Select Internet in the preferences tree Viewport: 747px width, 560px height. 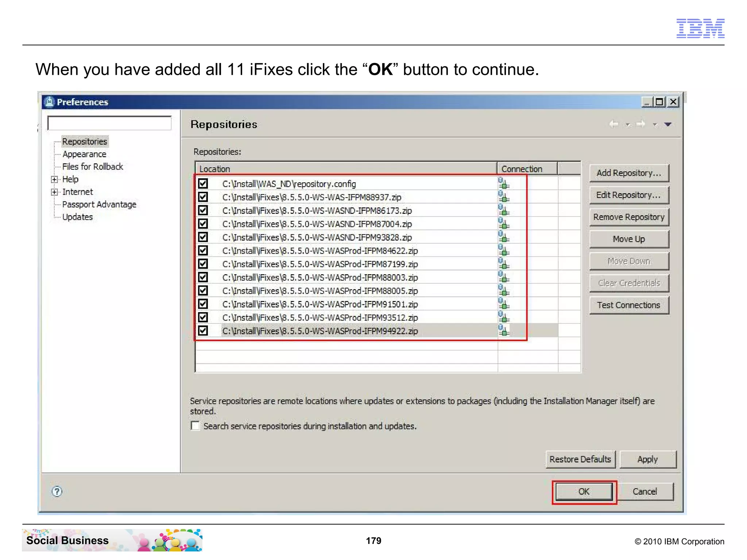coord(77,192)
